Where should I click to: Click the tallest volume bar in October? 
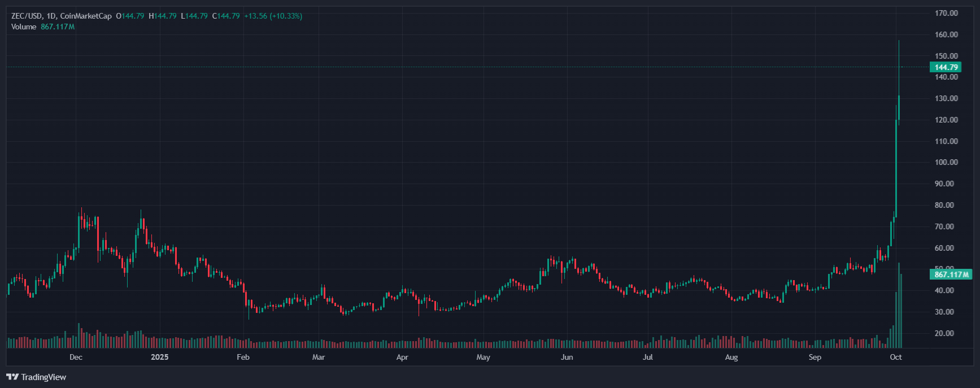click(899, 305)
